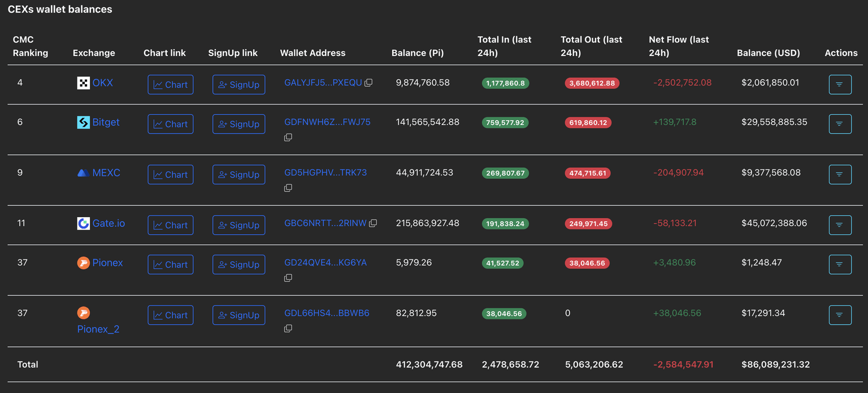
Task: Click Bitget Total Out badge 619,860.12
Action: tap(588, 123)
